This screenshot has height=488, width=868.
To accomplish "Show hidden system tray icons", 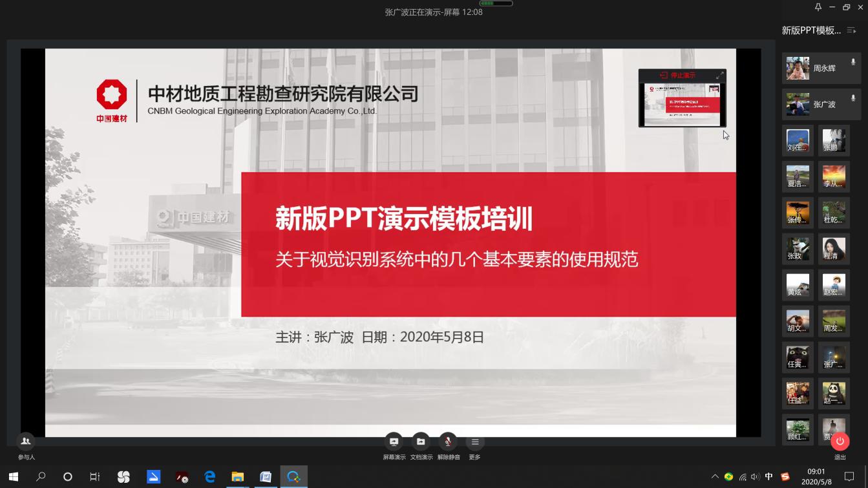I will (715, 477).
